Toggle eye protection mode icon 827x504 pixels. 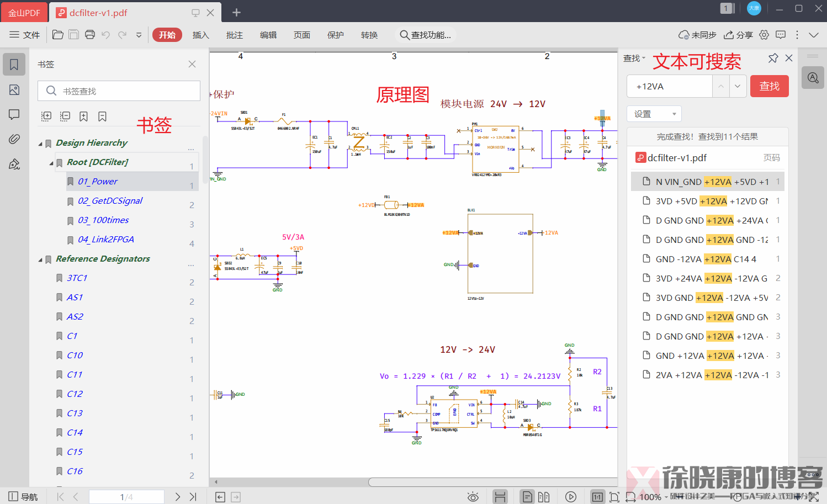pyautogui.click(x=473, y=497)
